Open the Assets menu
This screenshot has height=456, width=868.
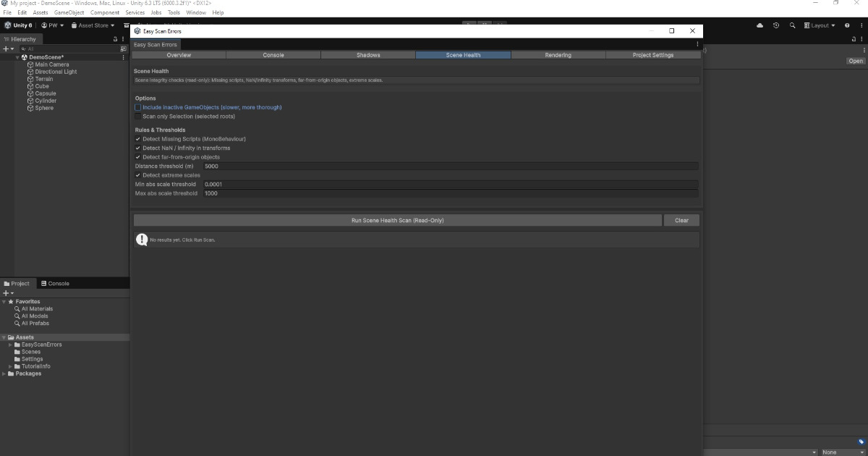pyautogui.click(x=41, y=12)
